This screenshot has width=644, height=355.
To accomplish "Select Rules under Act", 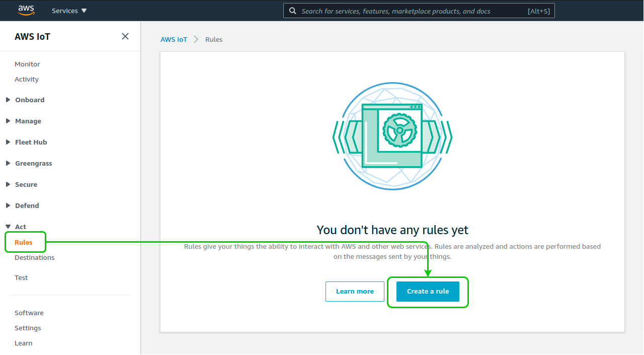I will tap(24, 242).
